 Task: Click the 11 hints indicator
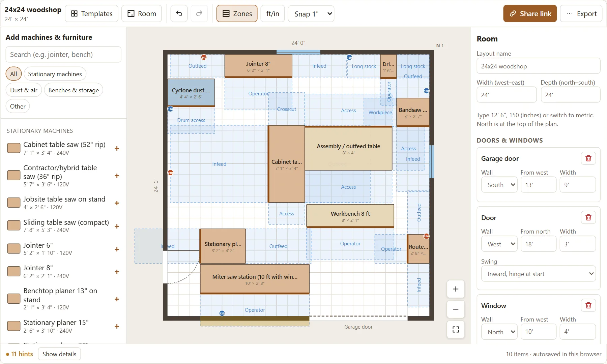click(x=19, y=354)
